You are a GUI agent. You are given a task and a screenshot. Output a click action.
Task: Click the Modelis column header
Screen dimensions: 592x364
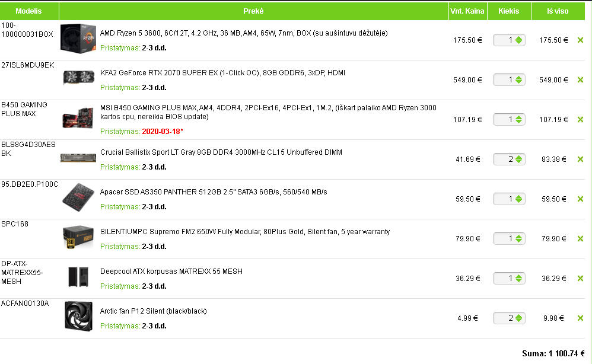pos(29,11)
